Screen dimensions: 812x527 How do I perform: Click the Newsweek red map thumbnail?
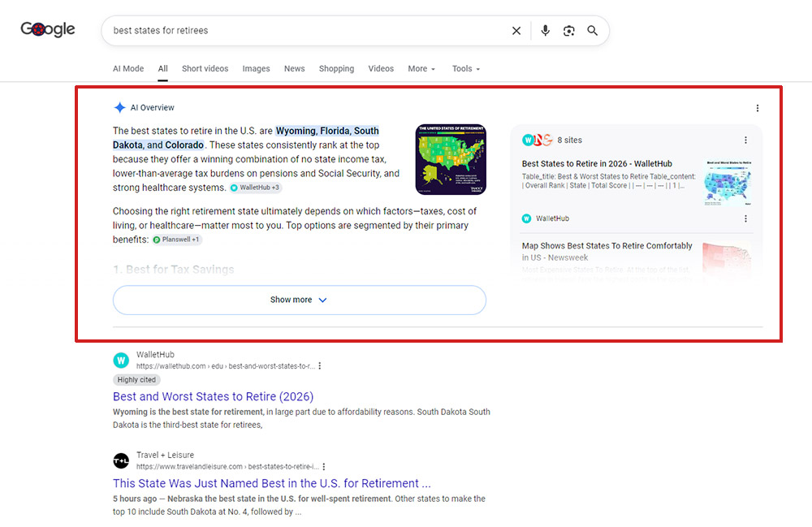(x=727, y=258)
